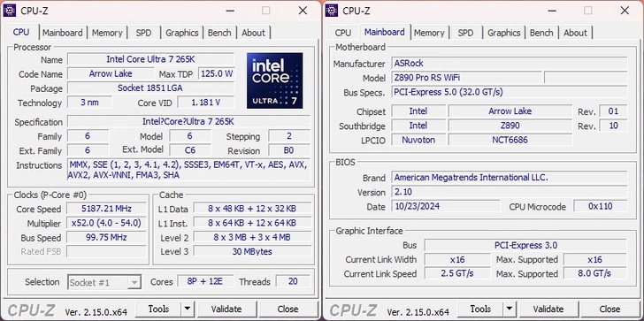
Task: Click the BIOS Version field showing 2.10
Action: coord(510,192)
